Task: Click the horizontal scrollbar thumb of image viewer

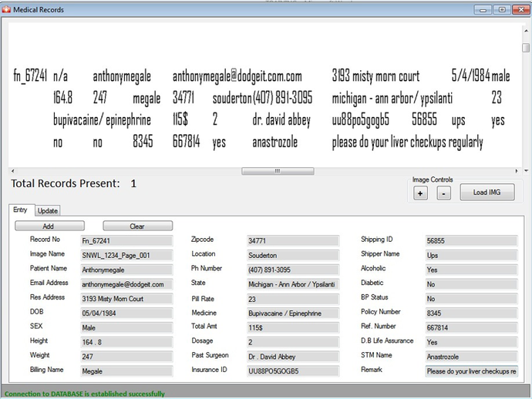Action: pyautogui.click(x=278, y=171)
